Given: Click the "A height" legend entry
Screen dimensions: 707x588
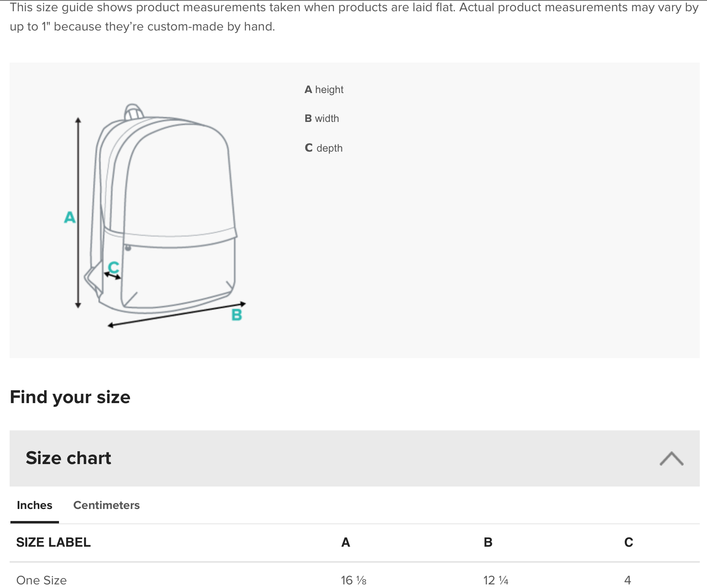Looking at the screenshot, I should tap(324, 89).
